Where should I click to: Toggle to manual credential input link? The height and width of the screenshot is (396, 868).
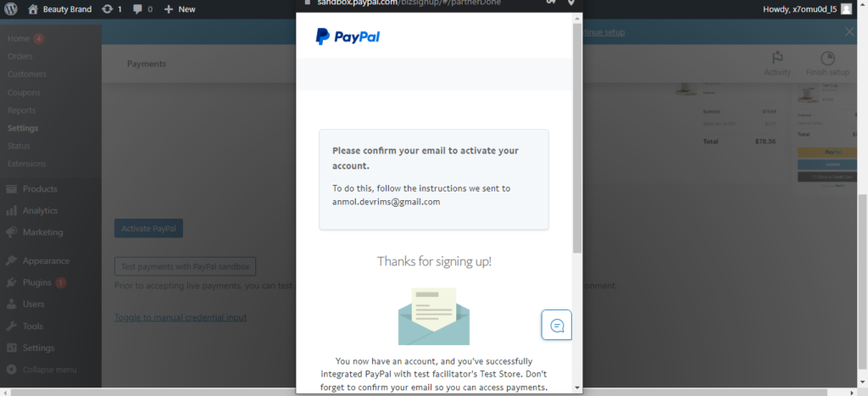click(181, 317)
